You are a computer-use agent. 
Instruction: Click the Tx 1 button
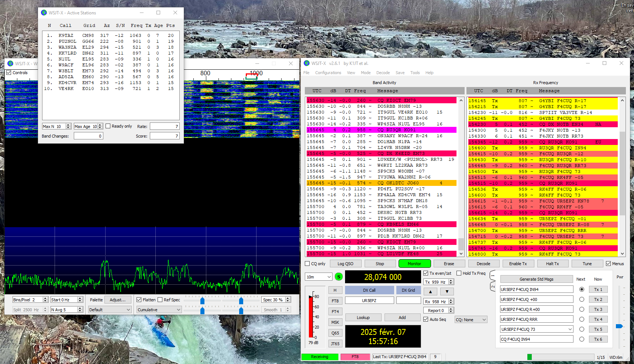click(x=598, y=290)
